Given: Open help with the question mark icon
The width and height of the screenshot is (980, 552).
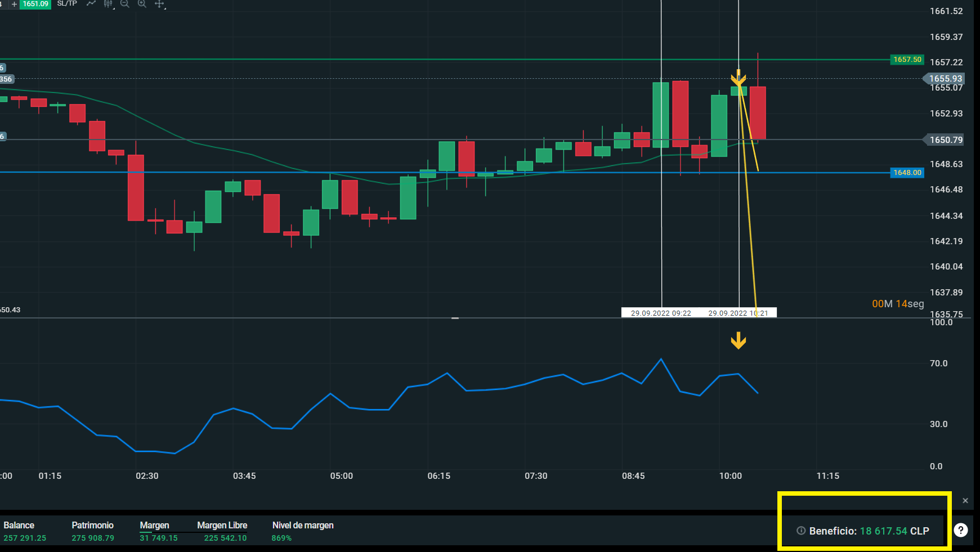Looking at the screenshot, I should coord(961,530).
